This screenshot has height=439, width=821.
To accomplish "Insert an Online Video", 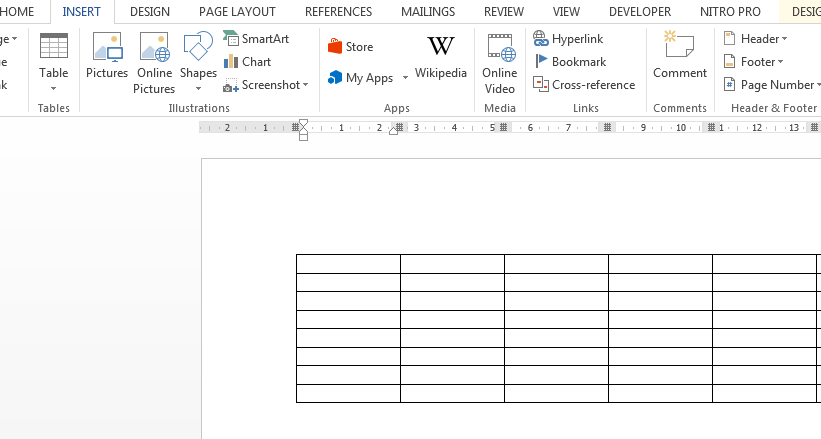I will [500, 63].
